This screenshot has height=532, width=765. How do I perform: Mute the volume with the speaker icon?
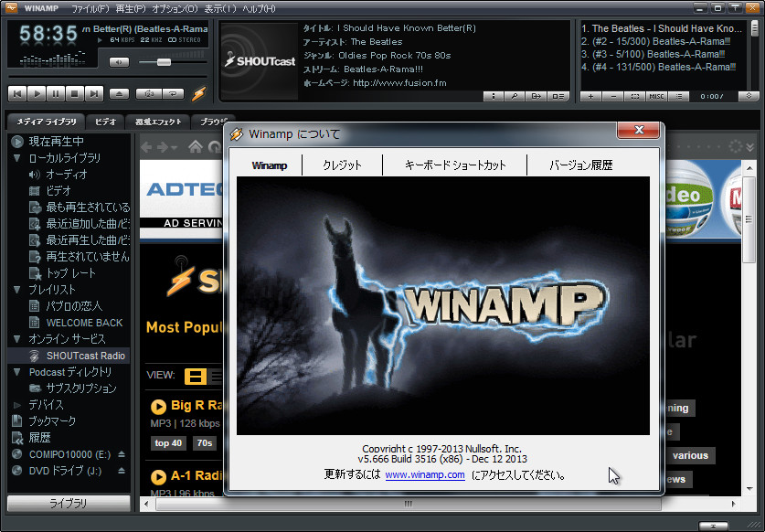tap(119, 61)
